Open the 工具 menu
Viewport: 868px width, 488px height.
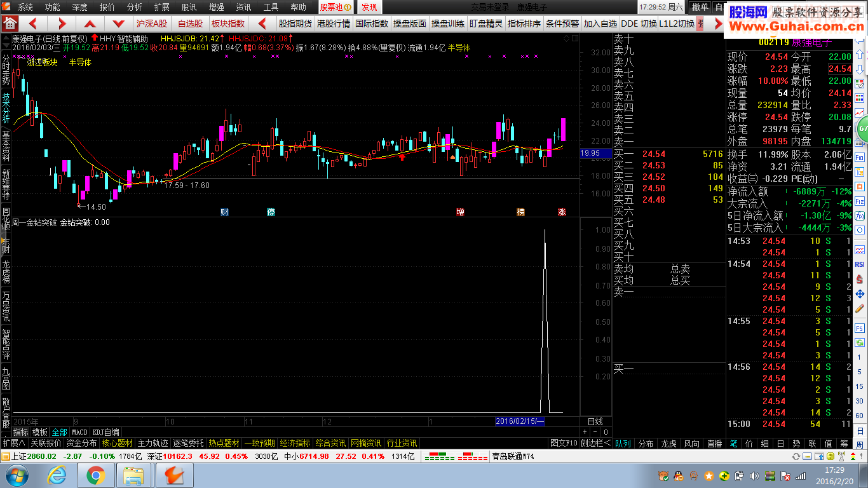click(271, 7)
